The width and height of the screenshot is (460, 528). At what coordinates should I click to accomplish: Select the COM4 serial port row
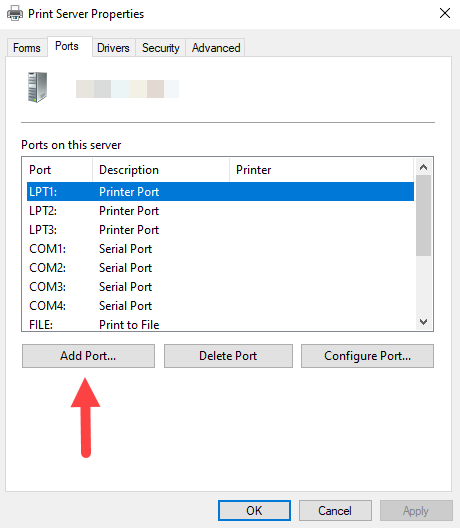point(220,306)
